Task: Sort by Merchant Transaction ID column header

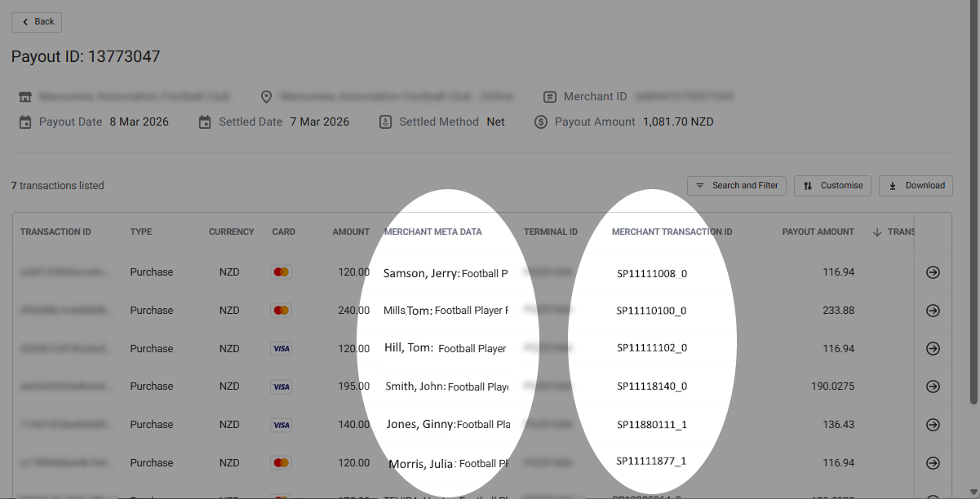Action: [x=672, y=232]
